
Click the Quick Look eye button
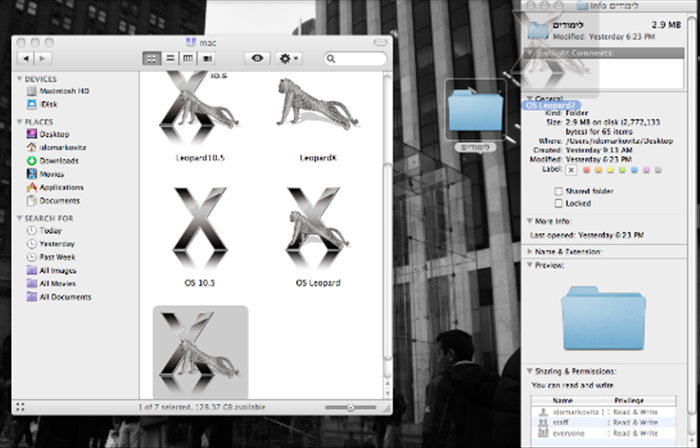(x=257, y=58)
